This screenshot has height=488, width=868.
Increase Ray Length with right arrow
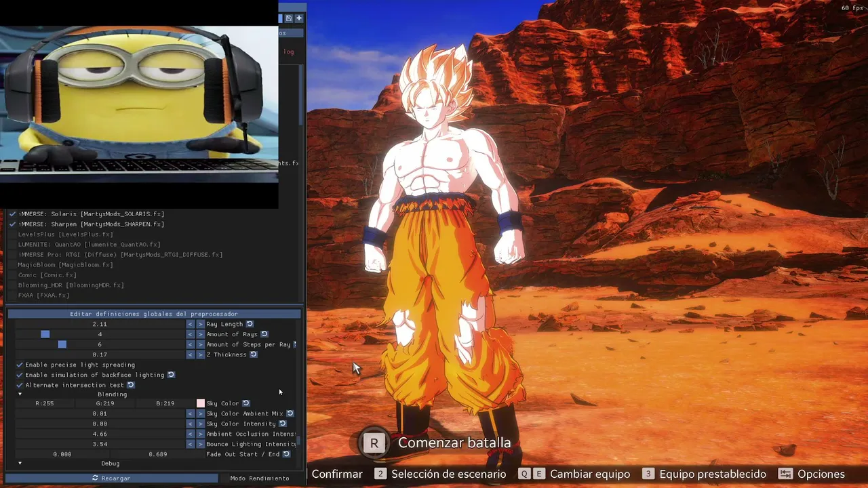(x=200, y=324)
